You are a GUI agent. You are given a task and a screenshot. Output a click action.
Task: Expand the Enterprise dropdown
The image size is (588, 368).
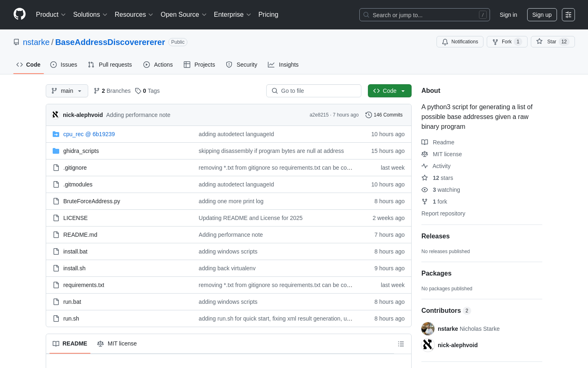[x=232, y=15]
